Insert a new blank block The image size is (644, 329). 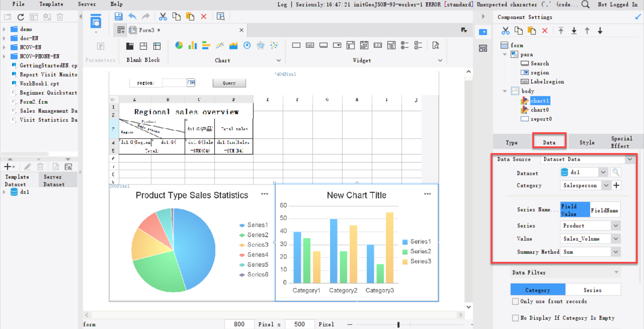130,46
